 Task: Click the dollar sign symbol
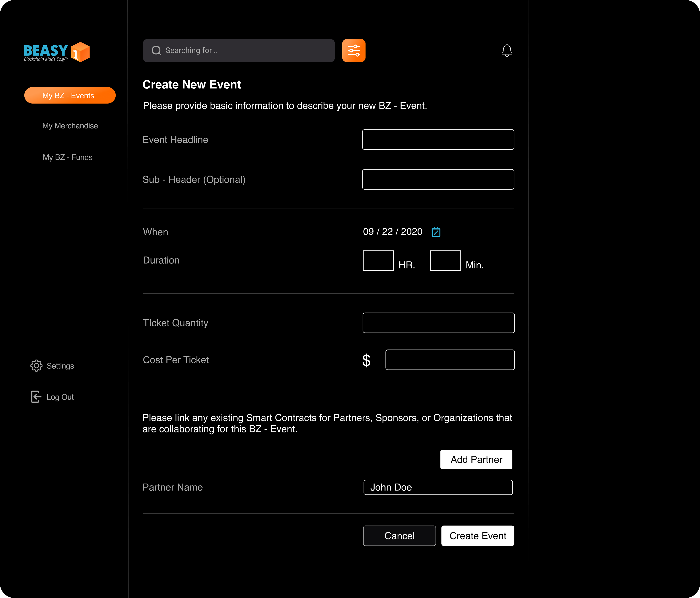click(366, 360)
